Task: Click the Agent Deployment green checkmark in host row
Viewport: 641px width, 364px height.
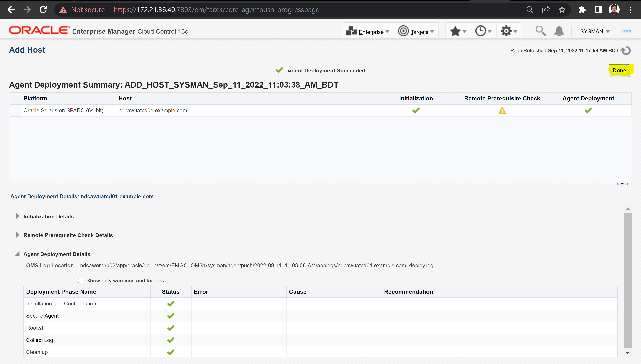Action: [x=588, y=110]
